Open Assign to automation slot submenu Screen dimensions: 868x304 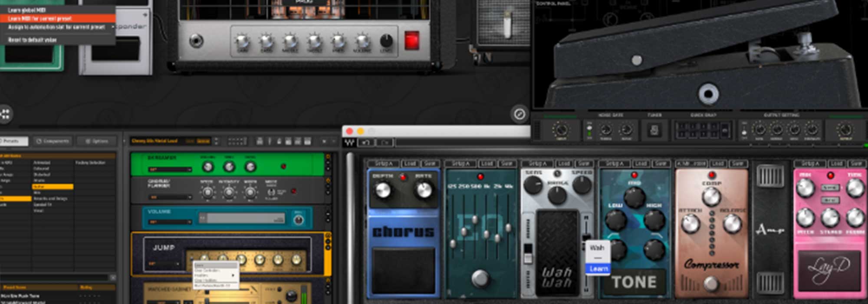pyautogui.click(x=57, y=27)
